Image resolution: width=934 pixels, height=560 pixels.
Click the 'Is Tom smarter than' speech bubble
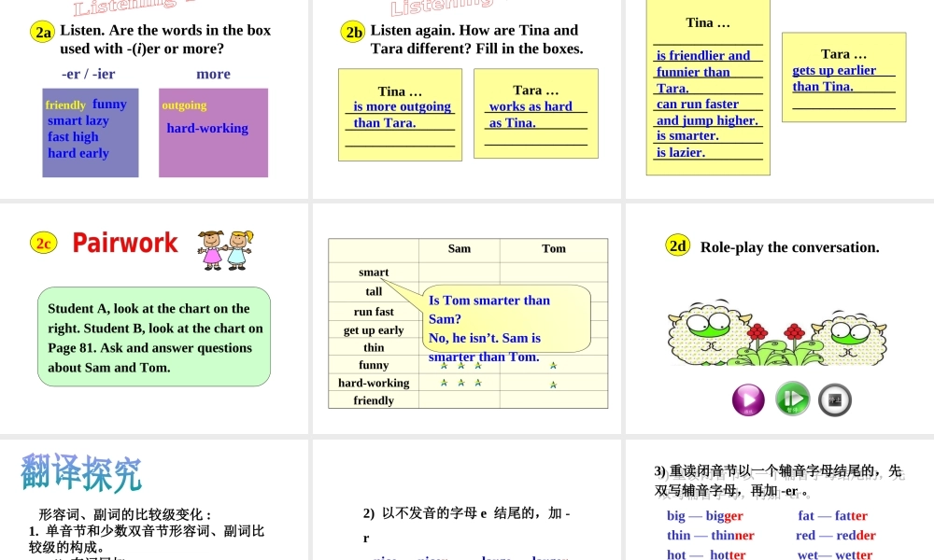(x=506, y=318)
